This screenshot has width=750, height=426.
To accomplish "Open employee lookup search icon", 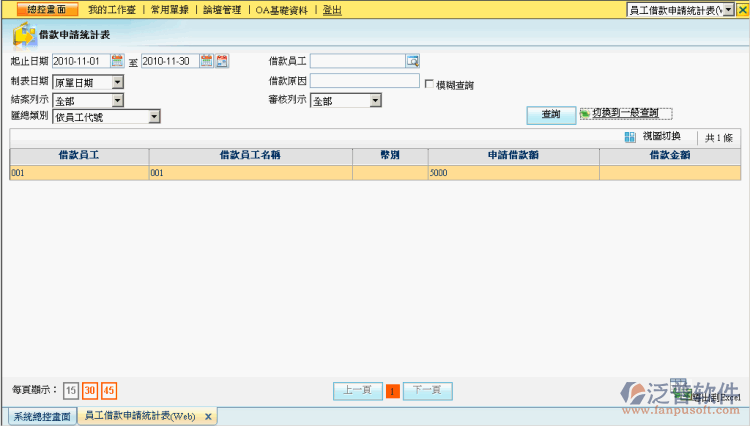I will 413,61.
